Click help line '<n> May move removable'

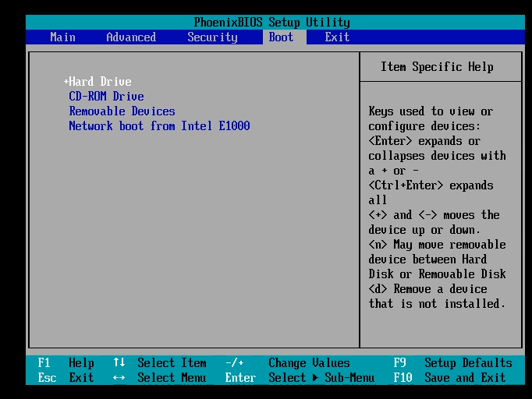pos(437,245)
